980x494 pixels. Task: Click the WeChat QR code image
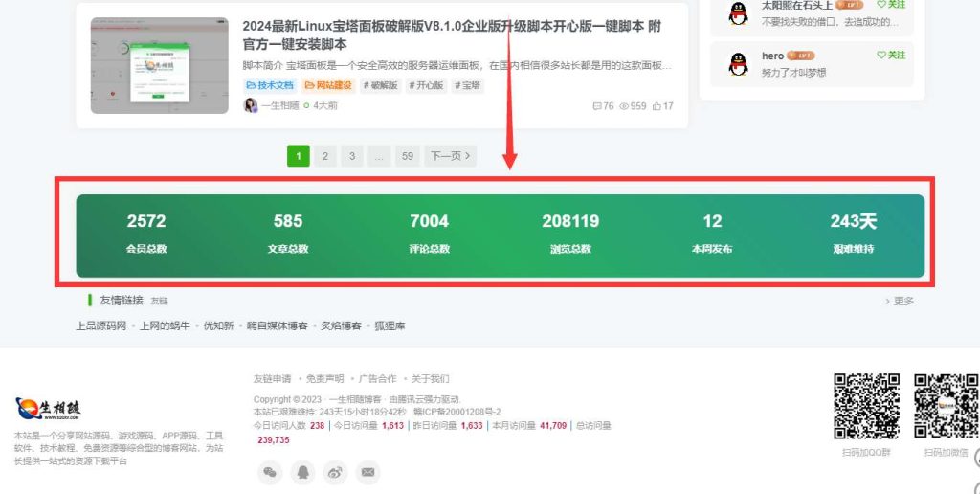[x=947, y=407]
